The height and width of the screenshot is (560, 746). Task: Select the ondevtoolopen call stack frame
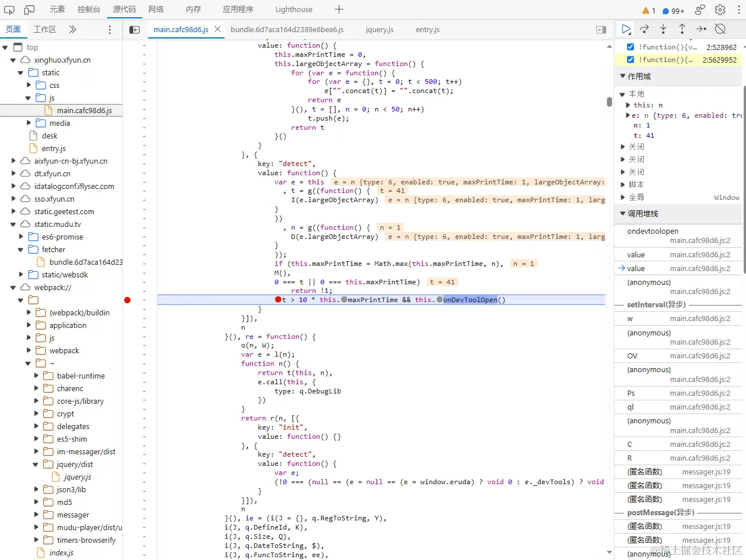coord(678,235)
